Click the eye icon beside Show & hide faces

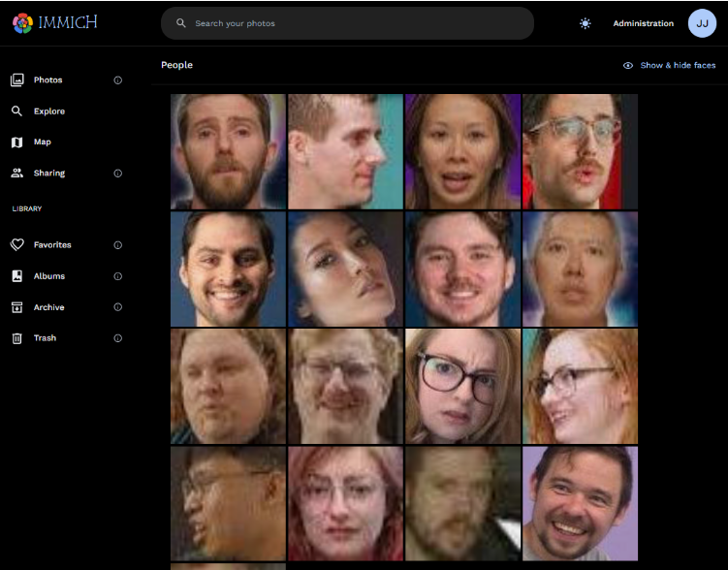click(628, 66)
